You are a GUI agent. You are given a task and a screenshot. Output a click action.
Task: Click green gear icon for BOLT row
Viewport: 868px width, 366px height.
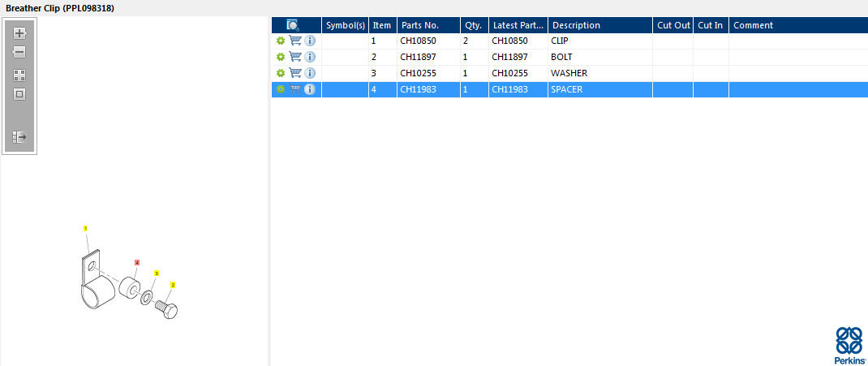tap(281, 57)
